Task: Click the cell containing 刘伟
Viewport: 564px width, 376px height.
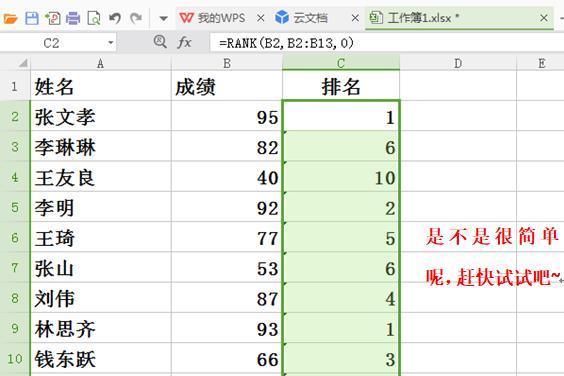Action: pos(101,298)
